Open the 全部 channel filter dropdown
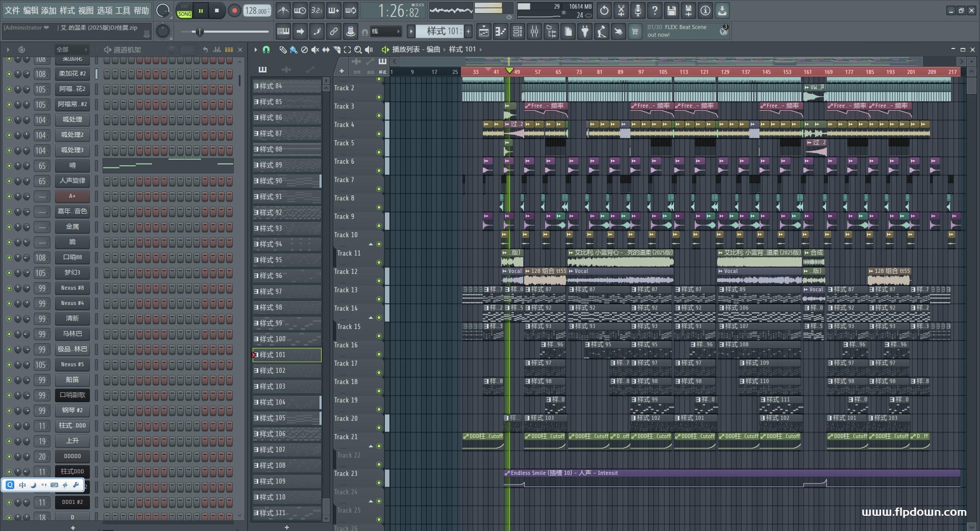 pos(71,49)
